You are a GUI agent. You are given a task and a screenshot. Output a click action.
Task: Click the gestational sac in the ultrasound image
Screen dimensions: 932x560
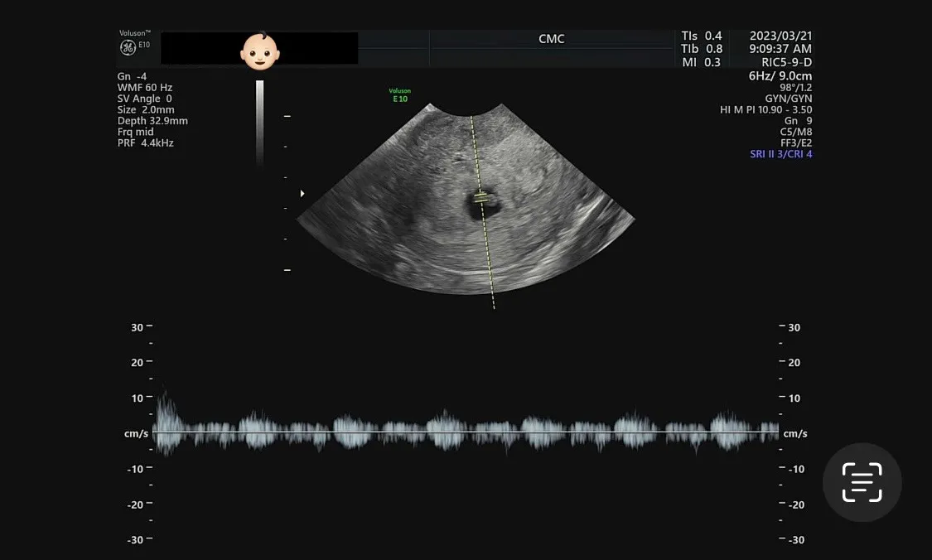point(482,205)
